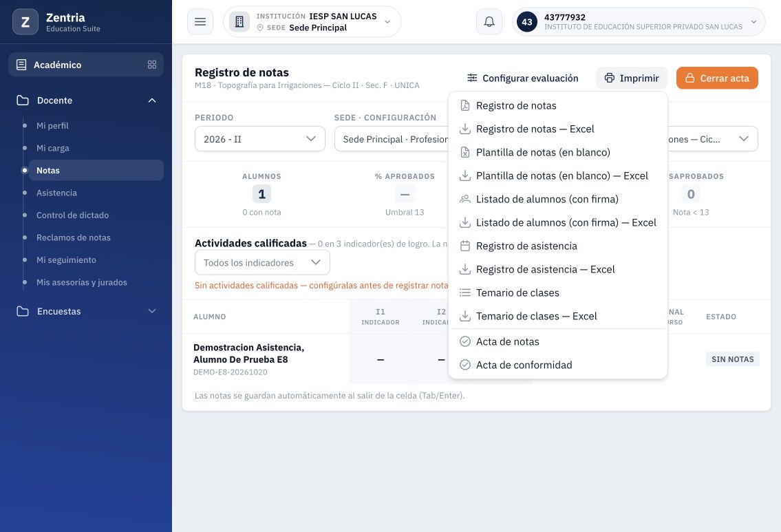Click the list icon for Temario de clases
The height and width of the screenshot is (532, 781).
click(464, 293)
